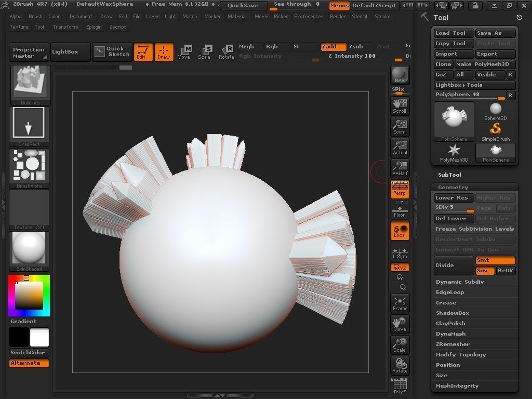Viewport: 532px width, 399px height.
Task: Expand the SubTool section
Action: [449, 175]
